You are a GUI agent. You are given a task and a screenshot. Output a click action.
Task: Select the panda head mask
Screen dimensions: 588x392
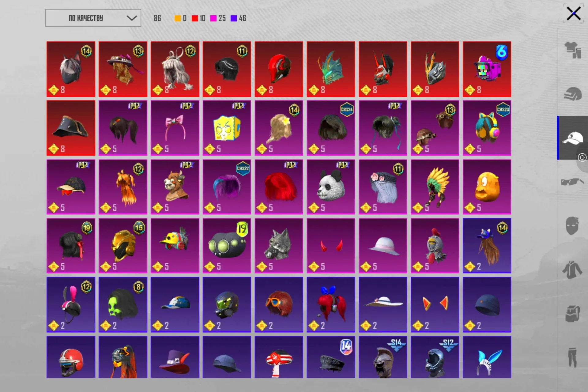click(331, 187)
